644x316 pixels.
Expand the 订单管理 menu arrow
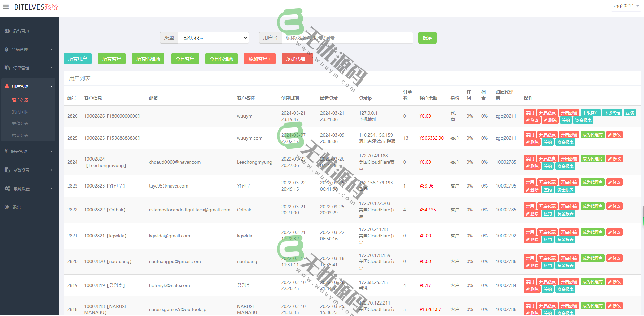tap(51, 68)
